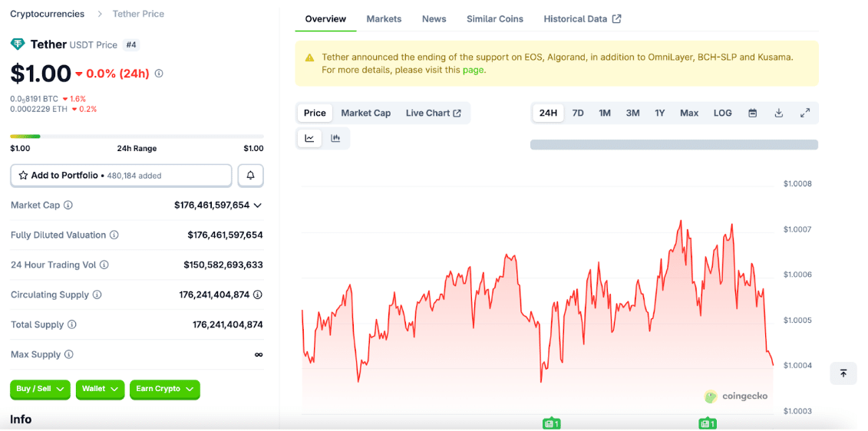The height and width of the screenshot is (431, 868).
Task: Click Add to Portfolio button
Action: [x=120, y=176]
